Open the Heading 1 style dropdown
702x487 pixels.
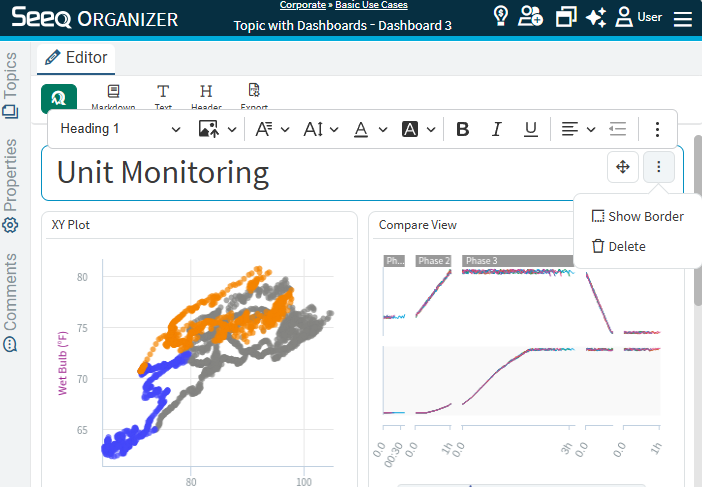120,129
